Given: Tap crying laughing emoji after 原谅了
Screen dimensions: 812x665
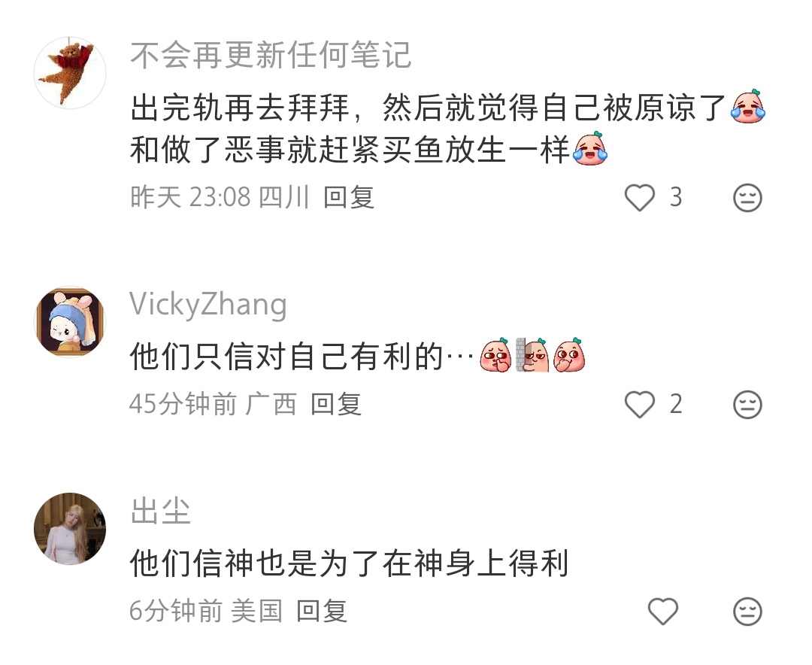Looking at the screenshot, I should 748,107.
